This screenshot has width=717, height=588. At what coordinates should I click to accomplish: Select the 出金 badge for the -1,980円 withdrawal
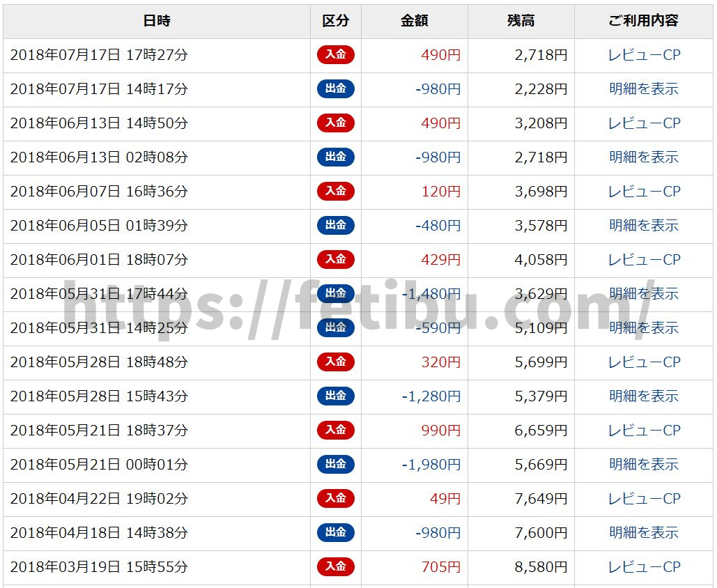[x=335, y=465]
